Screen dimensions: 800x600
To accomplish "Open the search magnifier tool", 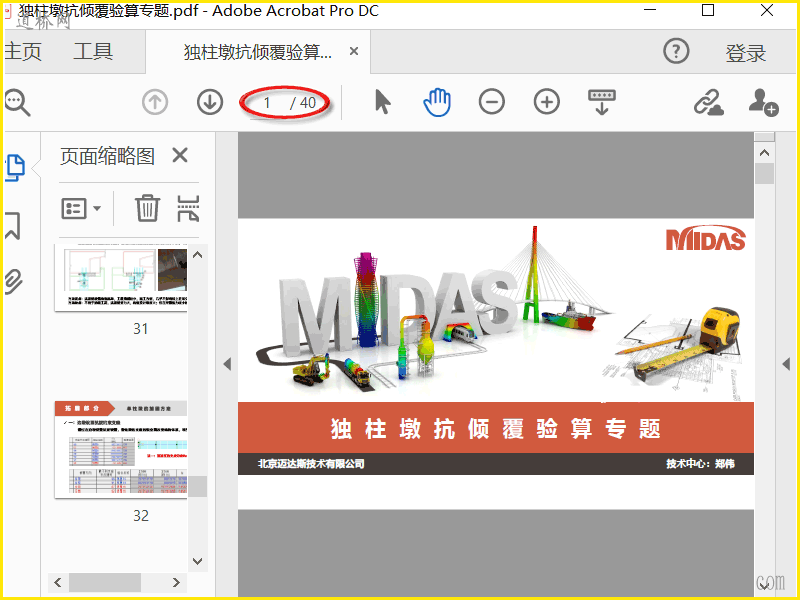I will 18,103.
